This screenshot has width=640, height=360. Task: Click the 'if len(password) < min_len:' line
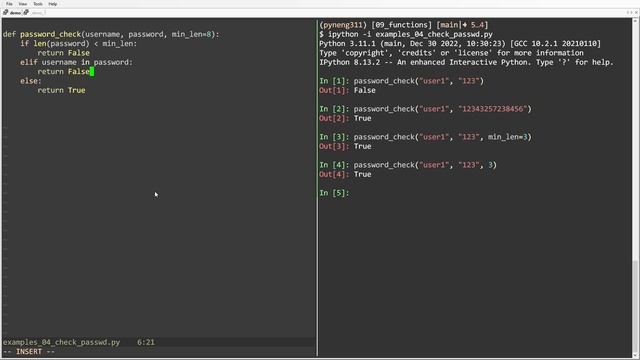(x=79, y=44)
